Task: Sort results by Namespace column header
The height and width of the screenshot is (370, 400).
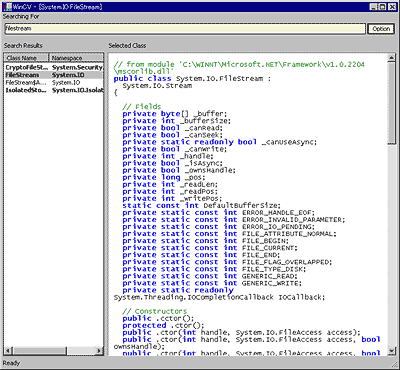Action: pyautogui.click(x=76, y=58)
